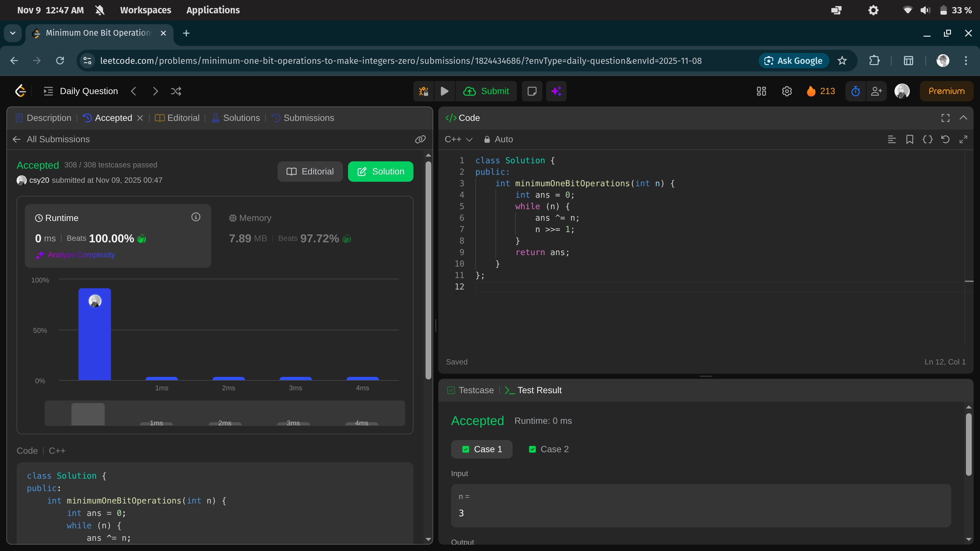Select Case 1 test result

pyautogui.click(x=482, y=449)
